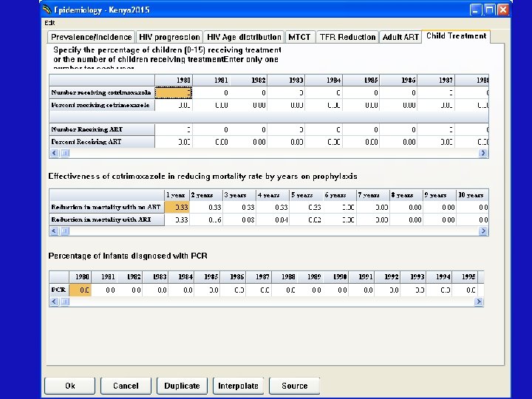Click the application icon in the title bar
This screenshot has width=532, height=399.
pyautogui.click(x=47, y=10)
